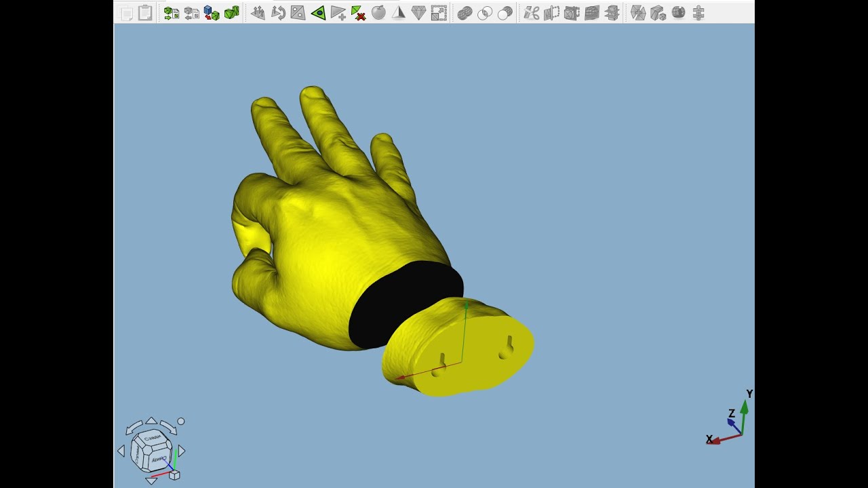Select the trim mesh tool
868x488 pixels.
[551, 13]
